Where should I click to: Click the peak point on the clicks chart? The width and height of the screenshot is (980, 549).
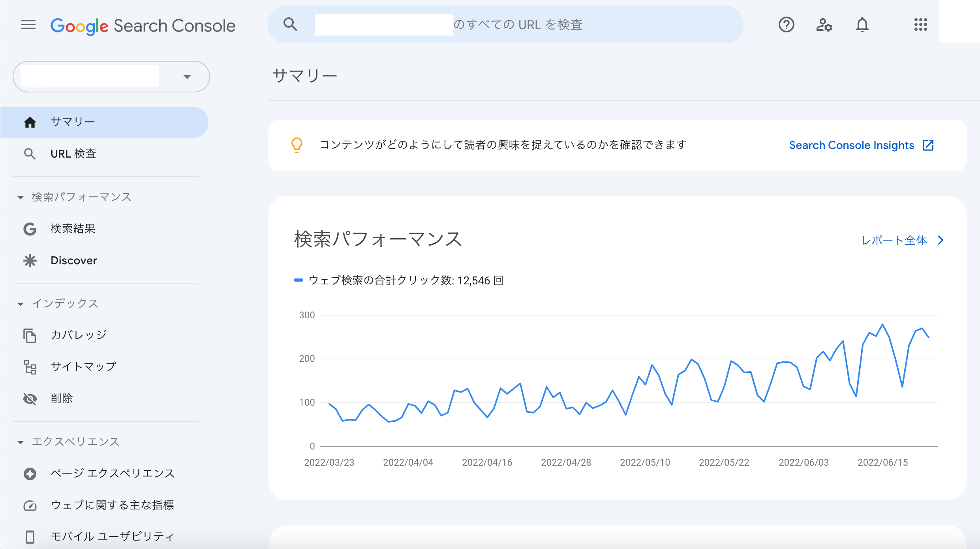click(882, 325)
